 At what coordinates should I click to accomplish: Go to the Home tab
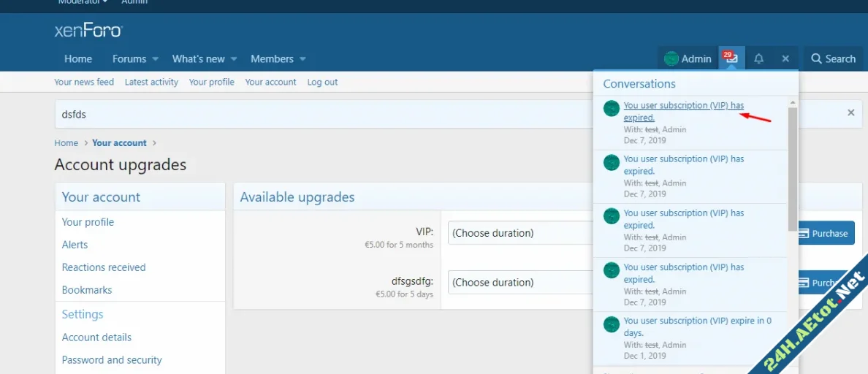coord(78,58)
